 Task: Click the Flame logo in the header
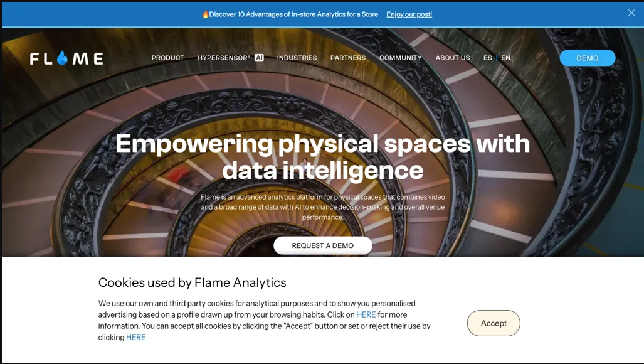66,58
